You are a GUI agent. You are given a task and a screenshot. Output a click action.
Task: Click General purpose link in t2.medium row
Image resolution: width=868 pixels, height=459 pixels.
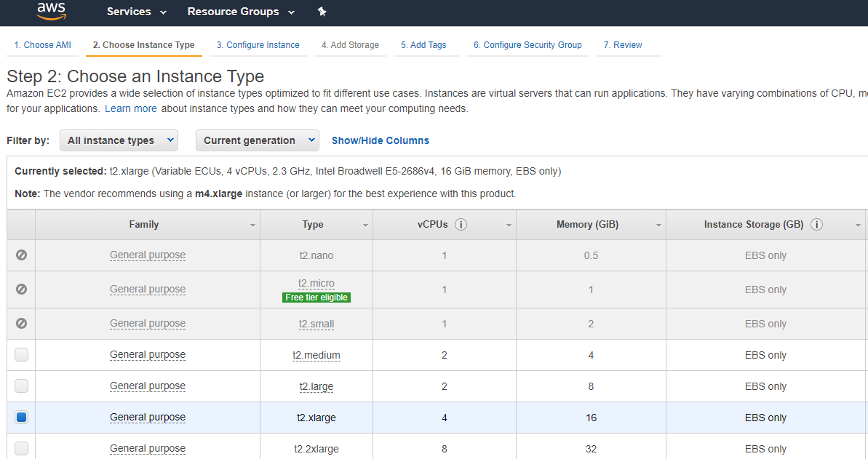coord(148,355)
